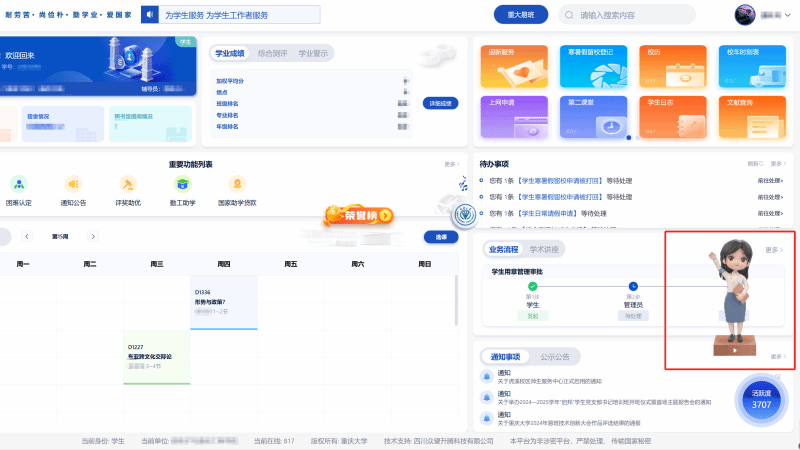800x450 pixels.
Task: Click the speaker announcement icon in header
Action: 150,15
